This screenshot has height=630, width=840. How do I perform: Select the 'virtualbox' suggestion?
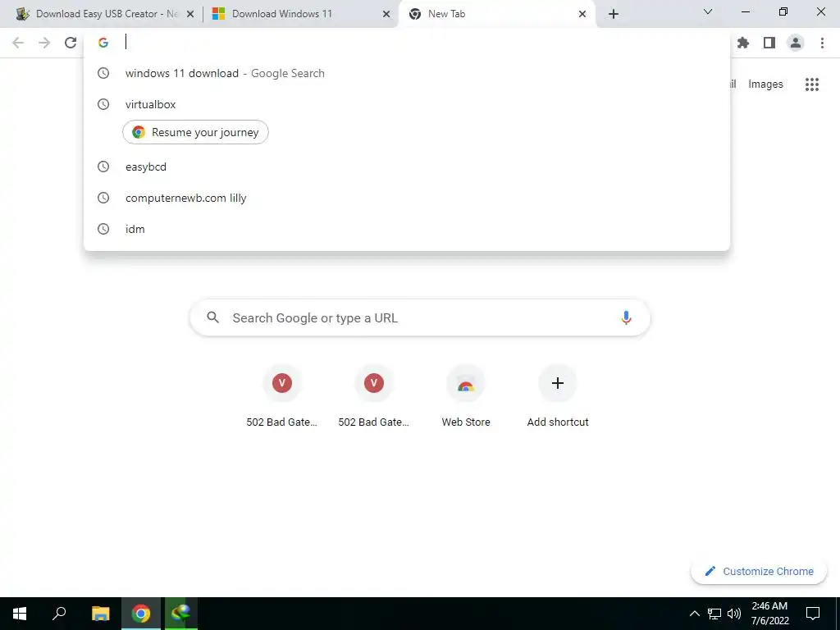[407, 104]
